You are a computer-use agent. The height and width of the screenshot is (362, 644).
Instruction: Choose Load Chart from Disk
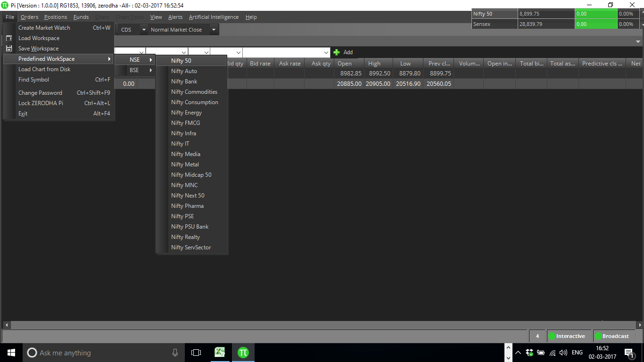point(59,69)
